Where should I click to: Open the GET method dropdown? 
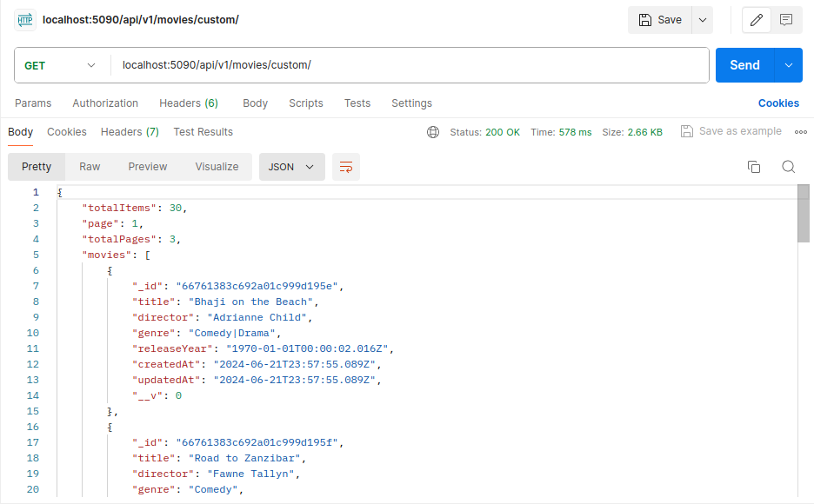coord(60,66)
